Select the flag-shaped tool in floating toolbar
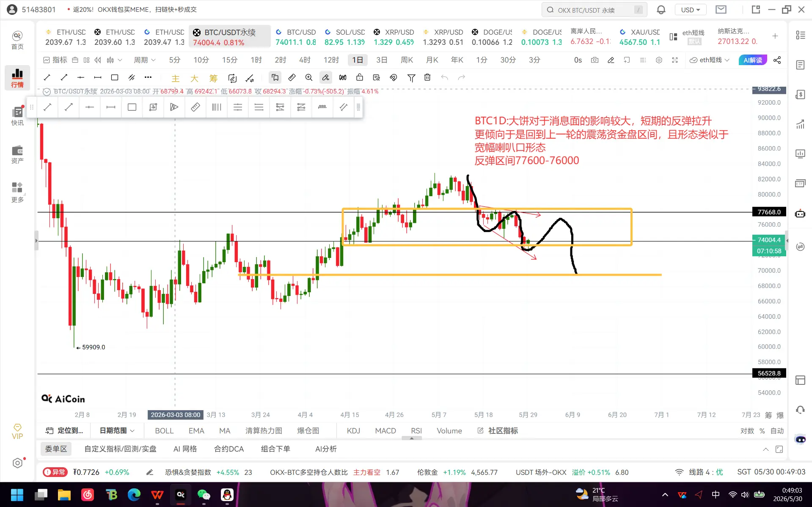The width and height of the screenshot is (812, 507). click(x=174, y=107)
